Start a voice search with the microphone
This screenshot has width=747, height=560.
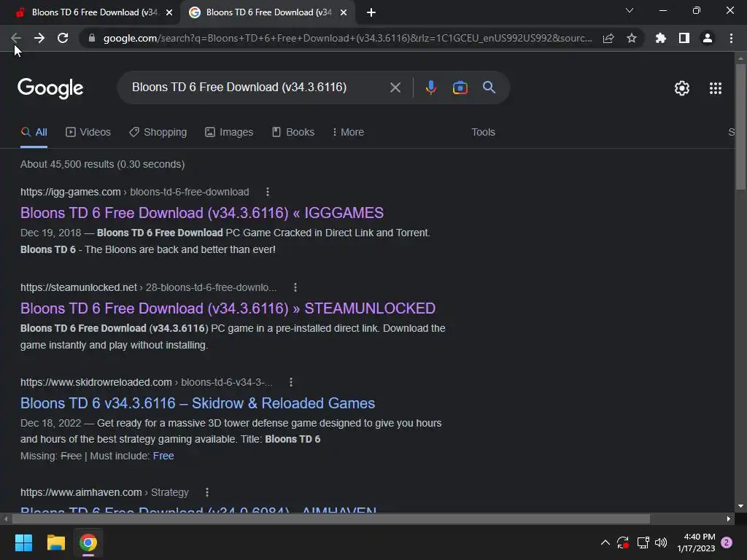point(430,87)
